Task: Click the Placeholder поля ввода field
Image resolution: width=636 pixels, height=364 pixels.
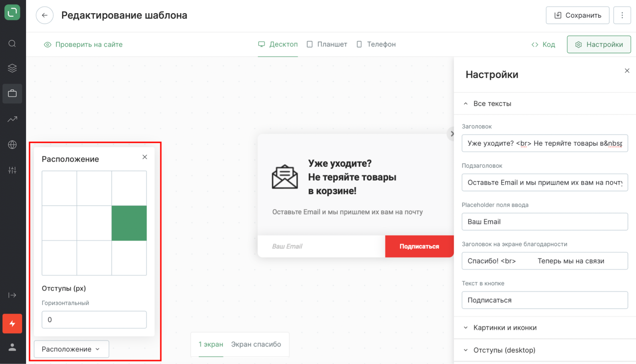Action: 545,222
